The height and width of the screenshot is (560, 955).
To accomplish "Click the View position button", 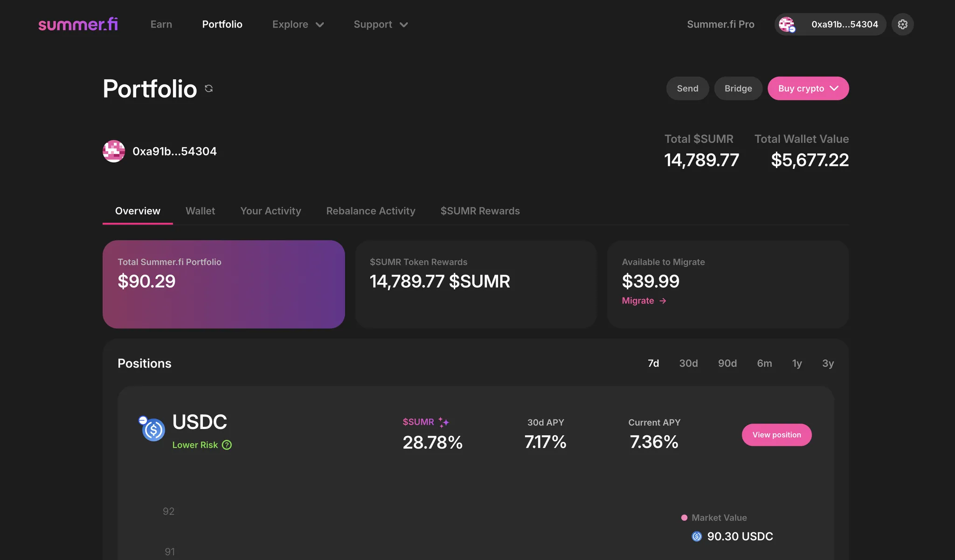I will [776, 435].
